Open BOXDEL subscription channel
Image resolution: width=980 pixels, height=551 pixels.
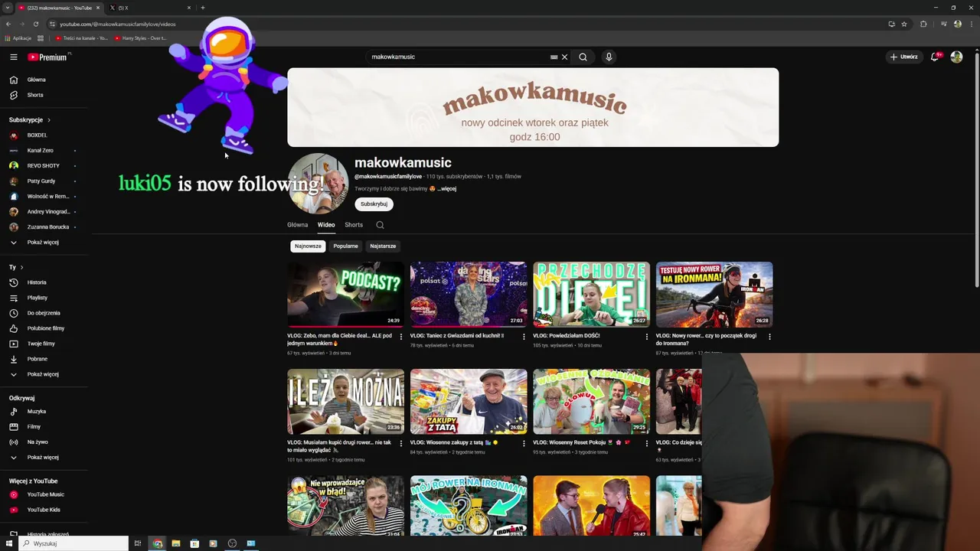37,135
